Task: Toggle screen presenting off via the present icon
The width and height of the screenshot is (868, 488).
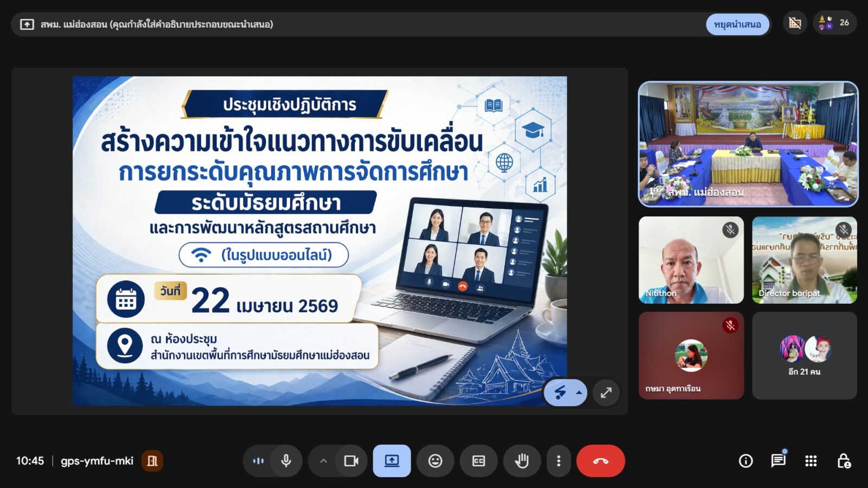Action: click(392, 461)
